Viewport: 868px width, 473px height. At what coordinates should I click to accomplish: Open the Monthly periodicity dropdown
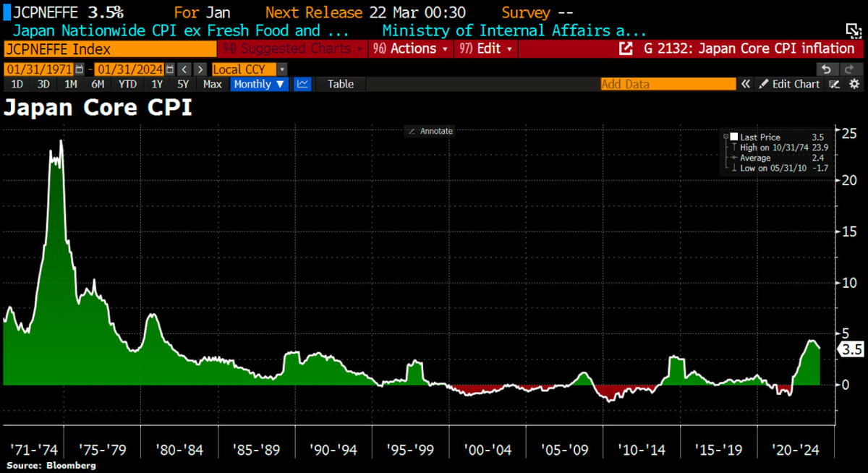[260, 84]
